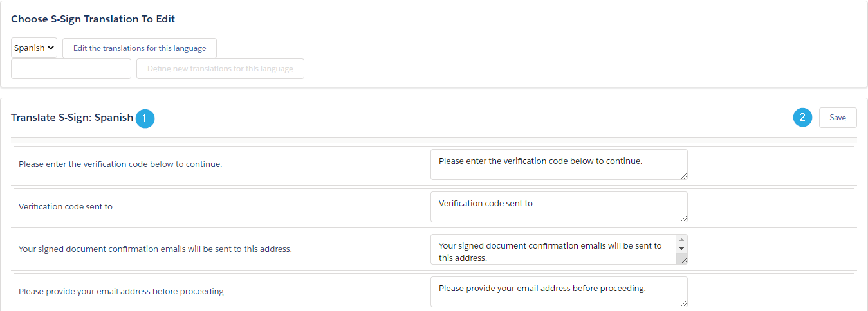Viewport: 868px width, 311px height.
Task: Click the Choose S-Sign Translation To Edit heading
Action: [x=93, y=19]
